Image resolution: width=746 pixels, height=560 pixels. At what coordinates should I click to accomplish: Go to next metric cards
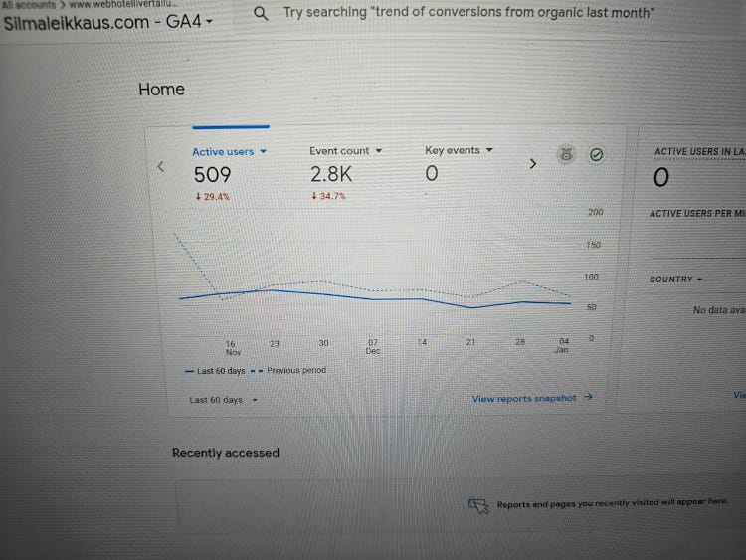click(532, 163)
